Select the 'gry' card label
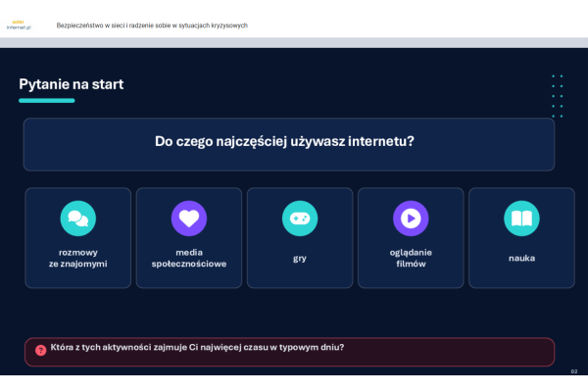 click(299, 258)
